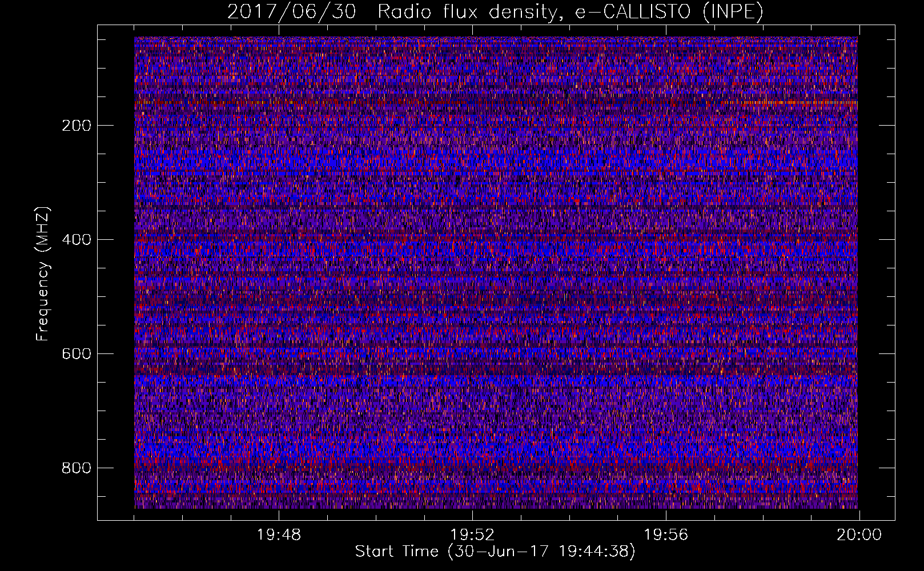Click the 600 frequency tick label
Screen dimensions: 924x571
[x=77, y=354]
